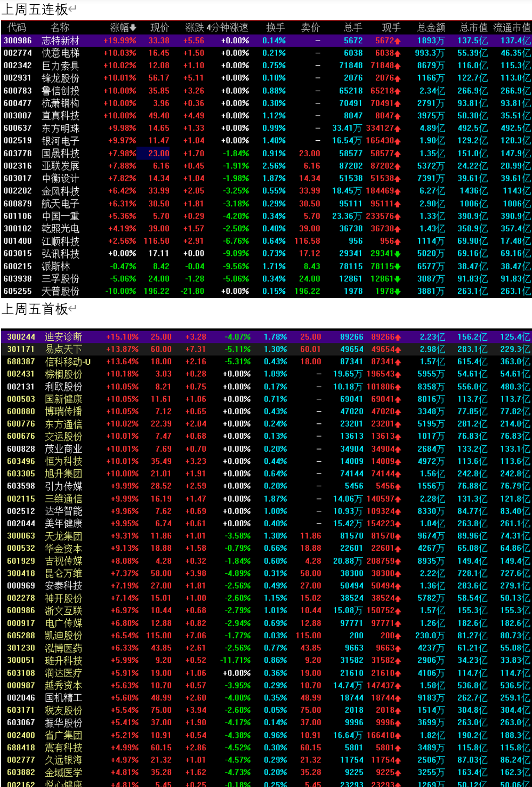Viewport: 532px width, 787px height.
Task: Sort by the 涨幅 column header
Action: click(x=123, y=27)
